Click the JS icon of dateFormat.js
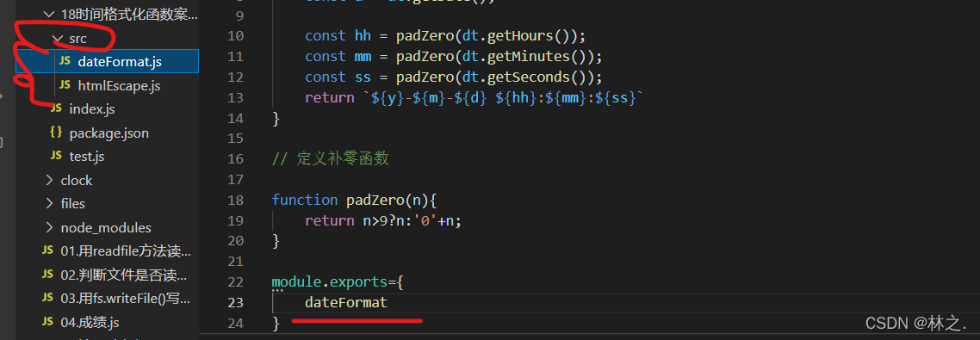980x340 pixels. tap(65, 61)
